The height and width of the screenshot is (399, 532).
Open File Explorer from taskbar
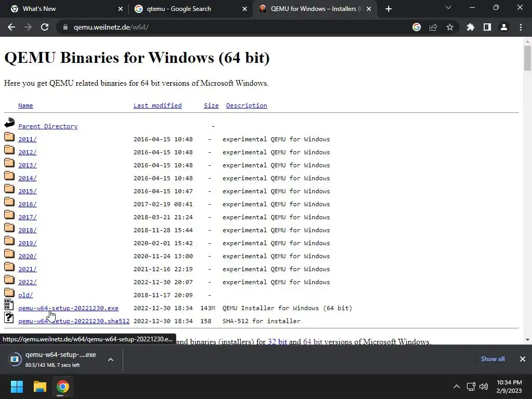(39, 387)
